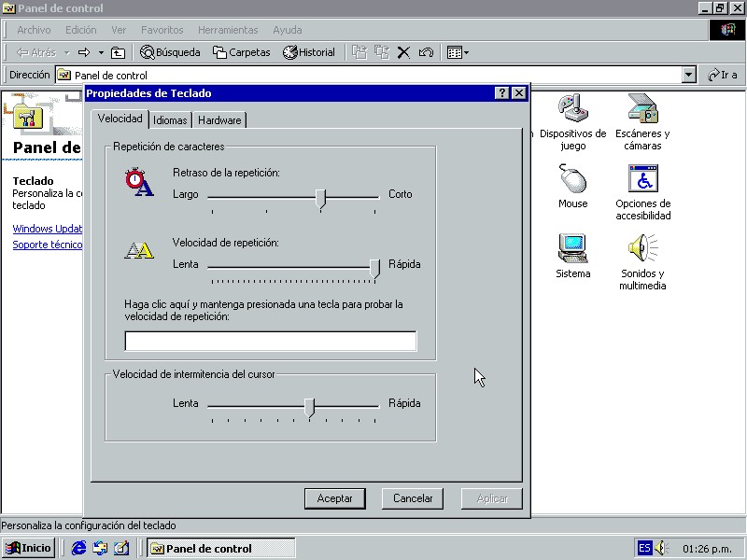This screenshot has height=560, width=747.
Task: Switch to the Velocidad tab
Action: point(120,119)
